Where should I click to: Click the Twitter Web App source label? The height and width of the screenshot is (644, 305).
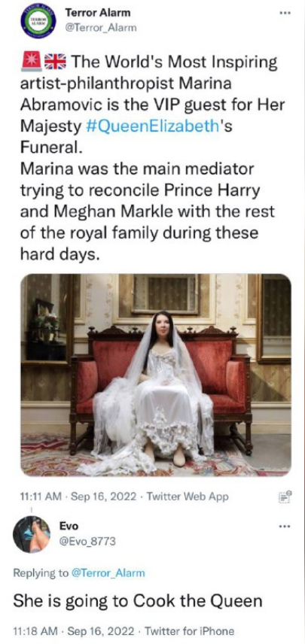pos(188,497)
